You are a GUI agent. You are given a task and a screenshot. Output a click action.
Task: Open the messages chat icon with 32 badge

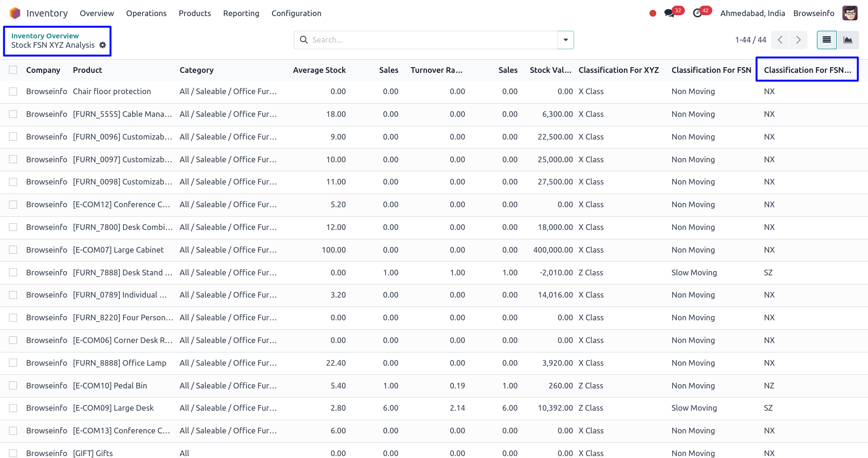[x=669, y=13]
